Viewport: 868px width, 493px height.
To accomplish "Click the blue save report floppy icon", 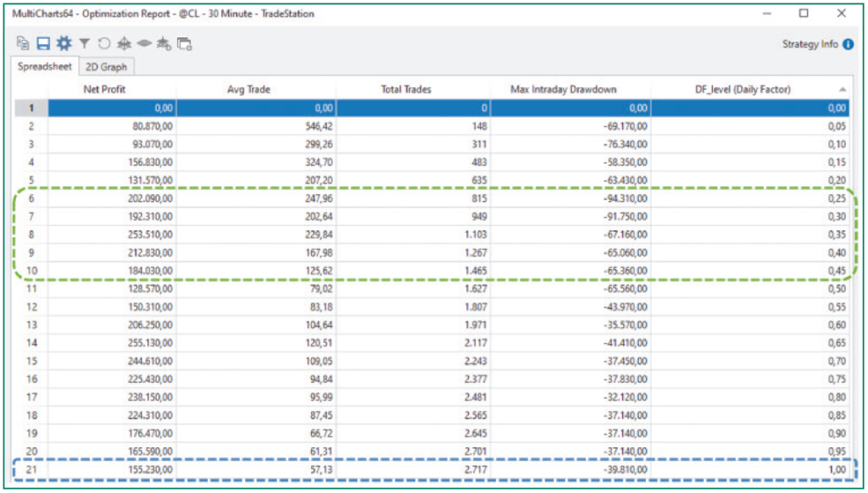I will coord(43,43).
